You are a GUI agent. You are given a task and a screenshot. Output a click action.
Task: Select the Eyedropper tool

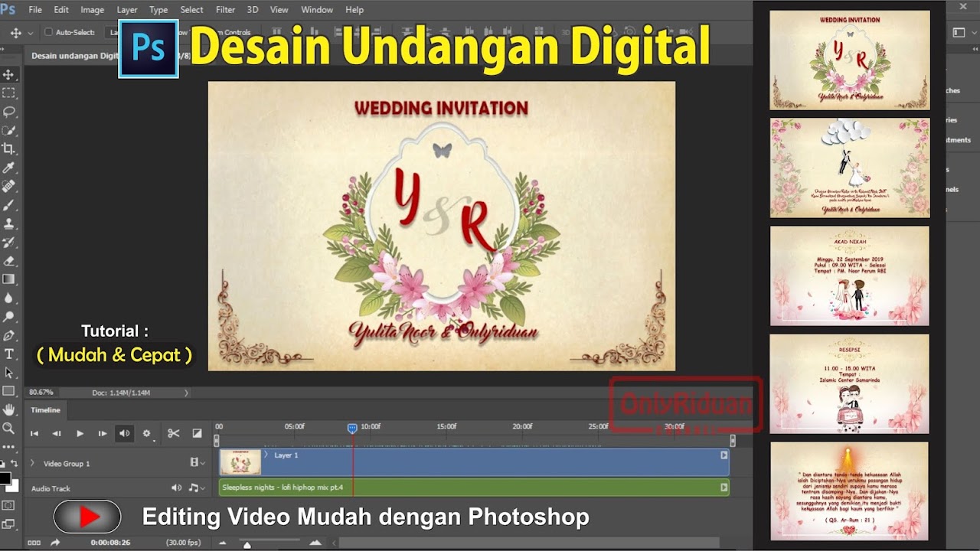9,168
